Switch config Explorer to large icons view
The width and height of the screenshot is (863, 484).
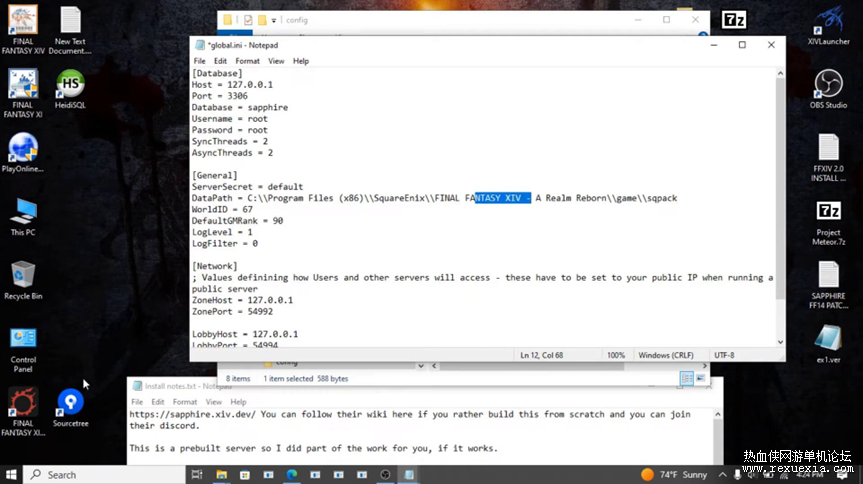click(x=700, y=378)
